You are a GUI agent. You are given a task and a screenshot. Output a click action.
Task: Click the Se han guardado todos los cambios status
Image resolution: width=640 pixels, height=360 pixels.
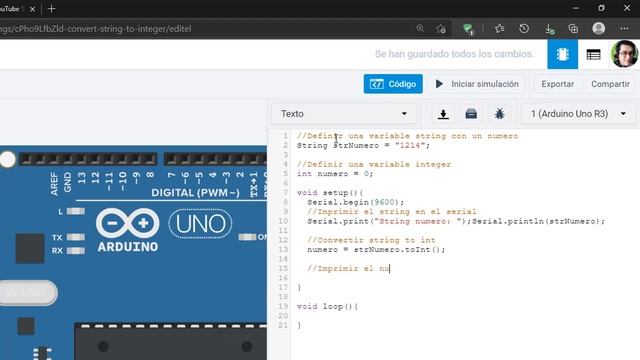coord(454,54)
